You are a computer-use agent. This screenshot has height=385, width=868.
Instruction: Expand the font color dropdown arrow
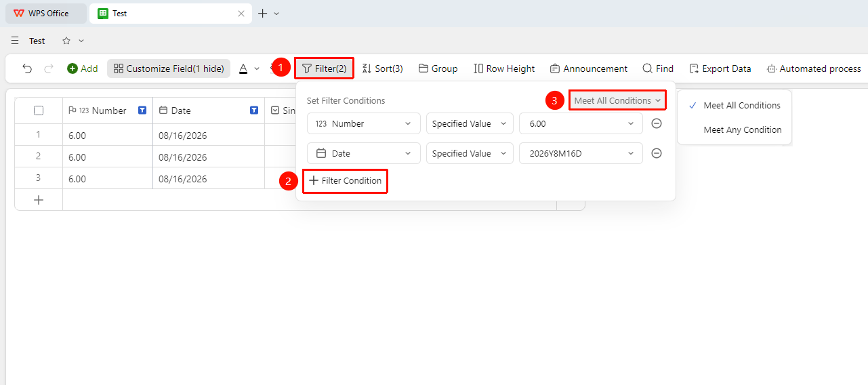pos(257,68)
